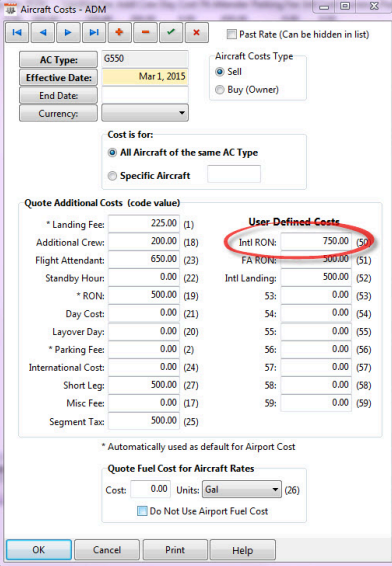Edit the FA RON value field
The image size is (392, 566).
[316, 259]
